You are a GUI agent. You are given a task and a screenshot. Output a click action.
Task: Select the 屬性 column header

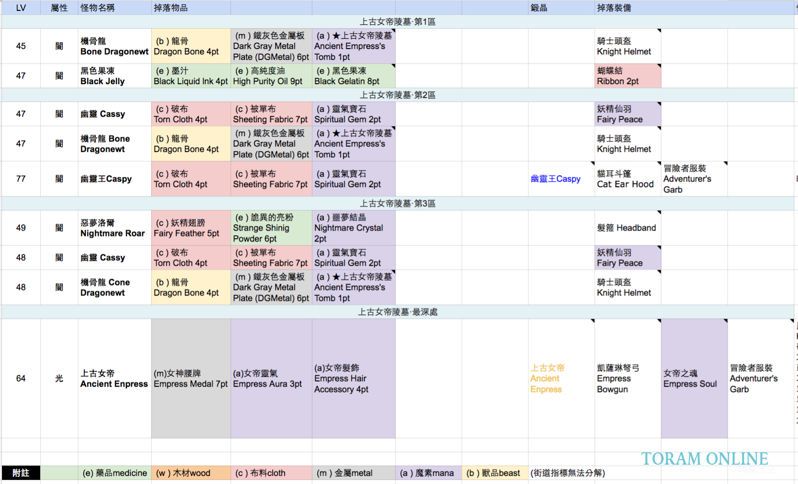59,8
